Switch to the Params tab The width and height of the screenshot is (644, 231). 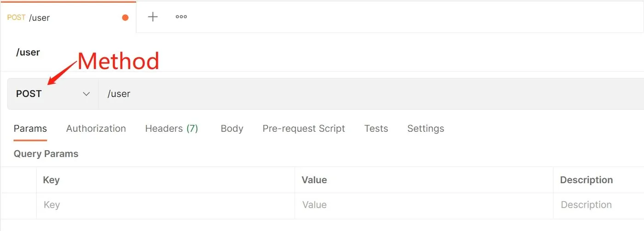[x=30, y=129]
